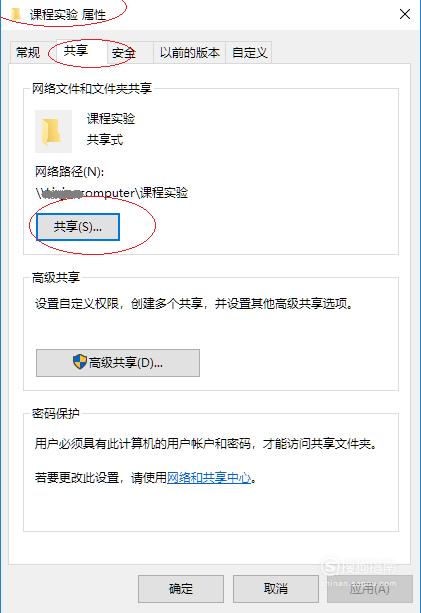Click the folder icon in the title bar

pyautogui.click(x=16, y=14)
